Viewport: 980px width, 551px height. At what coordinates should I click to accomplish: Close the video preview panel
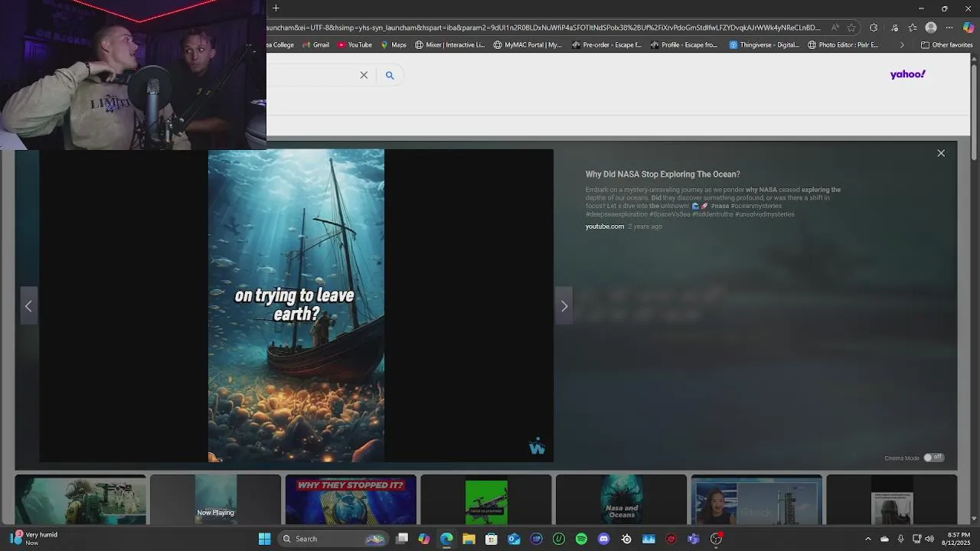pyautogui.click(x=941, y=153)
